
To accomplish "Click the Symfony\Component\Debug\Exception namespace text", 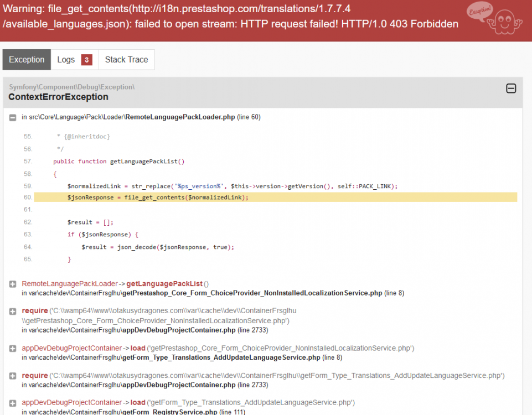I will (71, 87).
